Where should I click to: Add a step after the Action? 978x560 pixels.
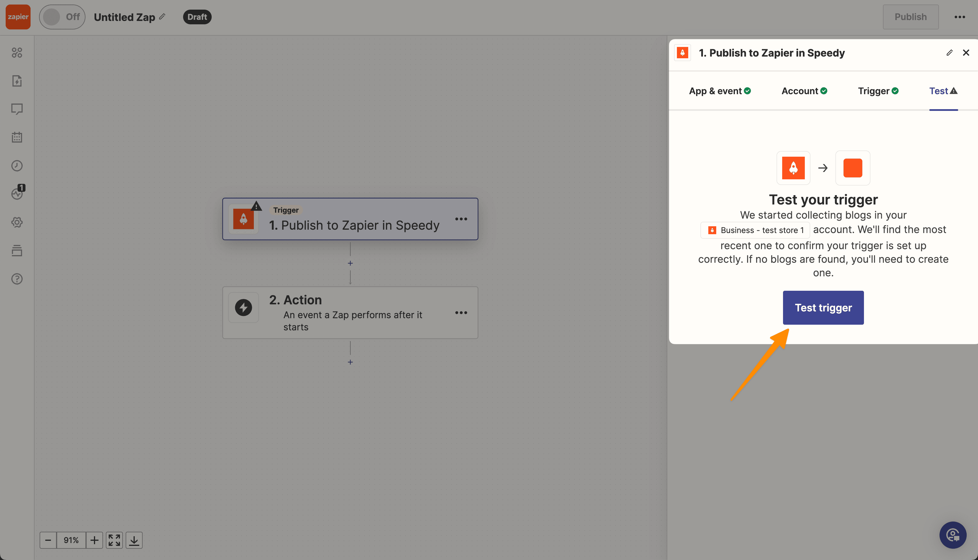pos(350,362)
